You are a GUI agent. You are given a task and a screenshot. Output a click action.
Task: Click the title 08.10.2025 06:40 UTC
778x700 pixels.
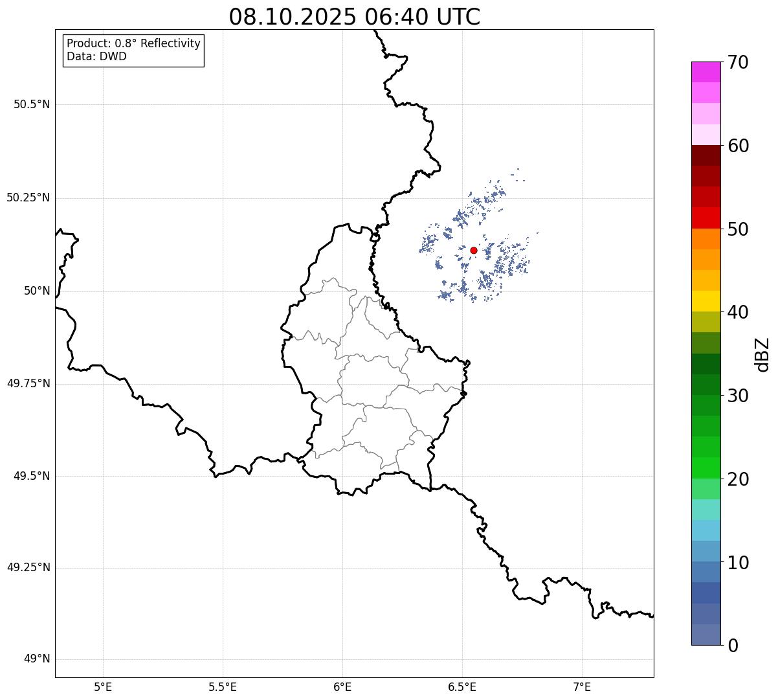pyautogui.click(x=355, y=16)
